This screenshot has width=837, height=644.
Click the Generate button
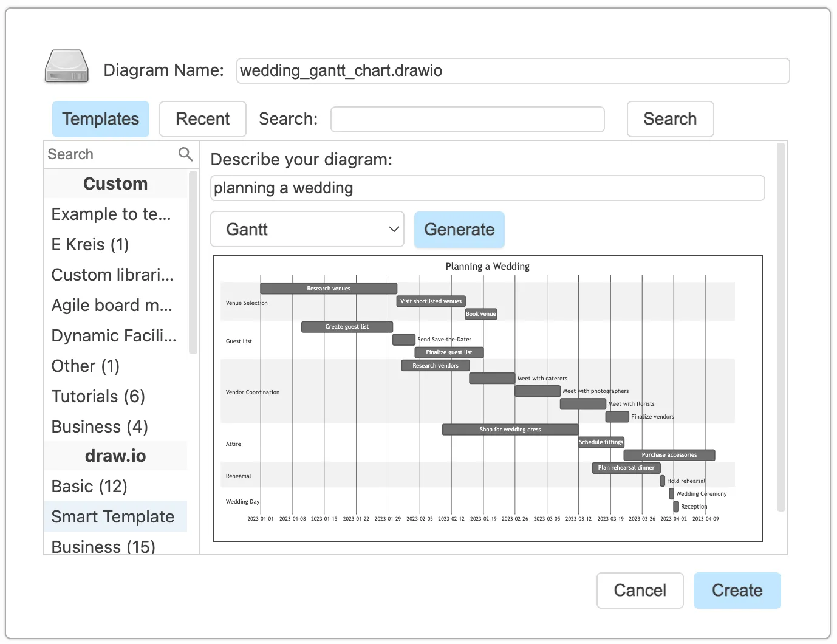click(459, 230)
